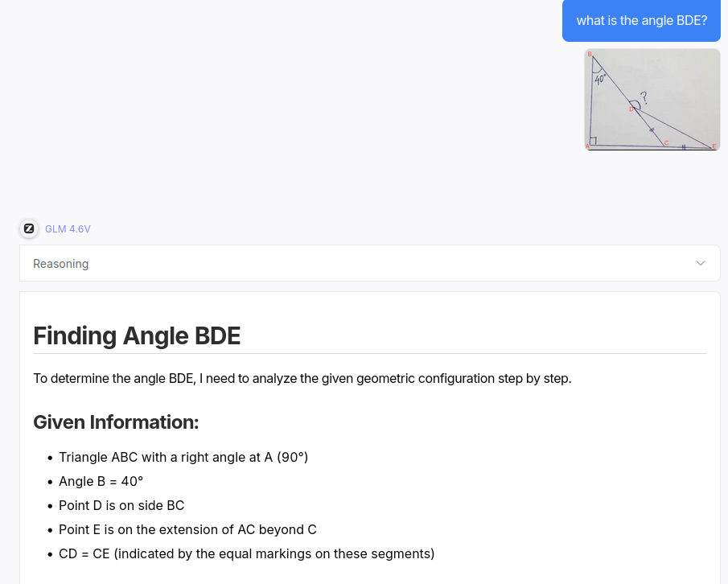Click the Z logo avatar icon
Screen dimensions: 728x584
click(29, 228)
